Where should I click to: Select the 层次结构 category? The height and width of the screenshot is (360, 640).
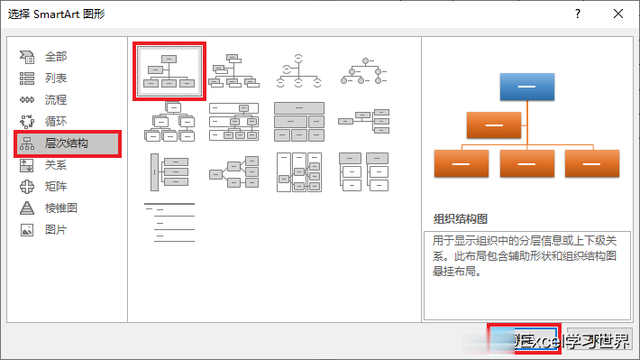coord(68,144)
